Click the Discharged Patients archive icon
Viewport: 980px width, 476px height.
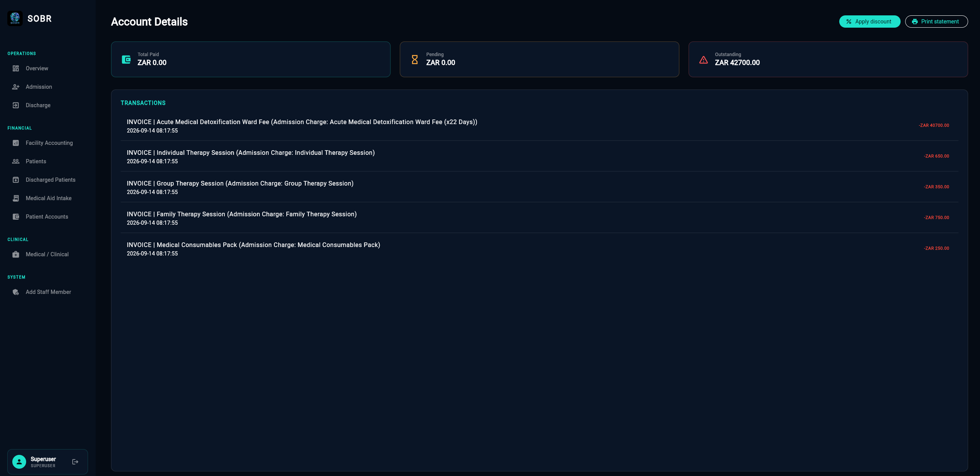[16, 180]
